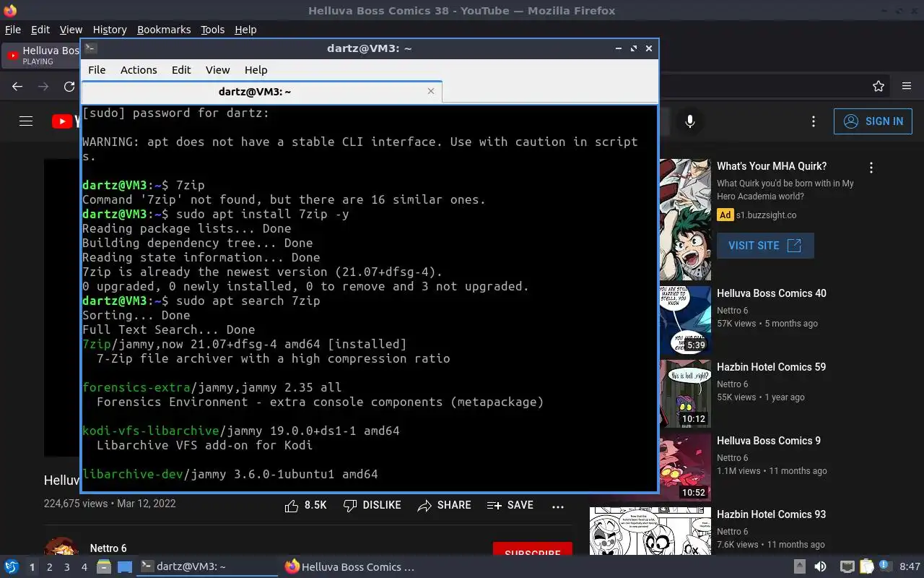Go back with the Firefox back arrow
The width and height of the screenshot is (924, 578).
(17, 86)
